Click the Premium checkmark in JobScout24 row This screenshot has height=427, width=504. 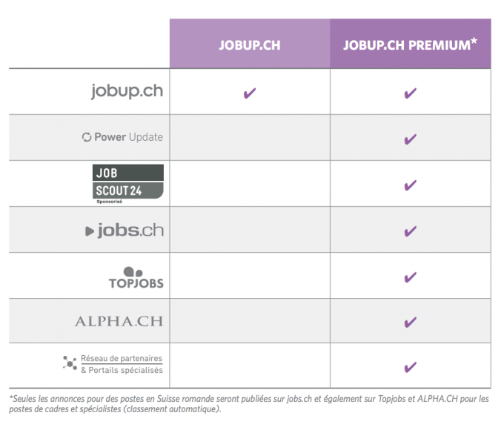pyautogui.click(x=410, y=185)
